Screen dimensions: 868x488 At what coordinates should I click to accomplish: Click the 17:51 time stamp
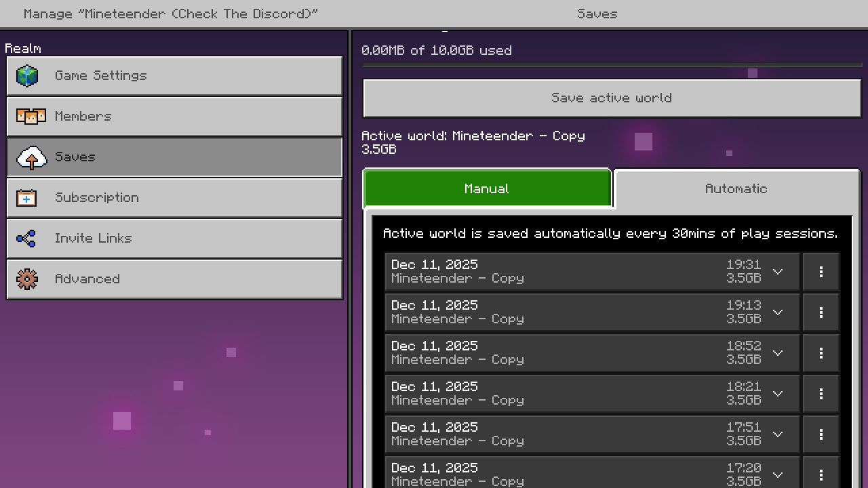click(x=744, y=427)
